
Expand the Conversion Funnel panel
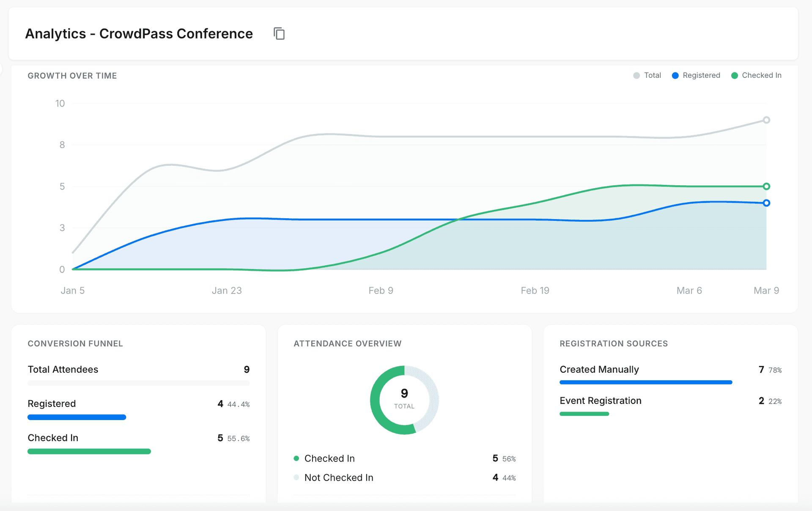tap(75, 343)
